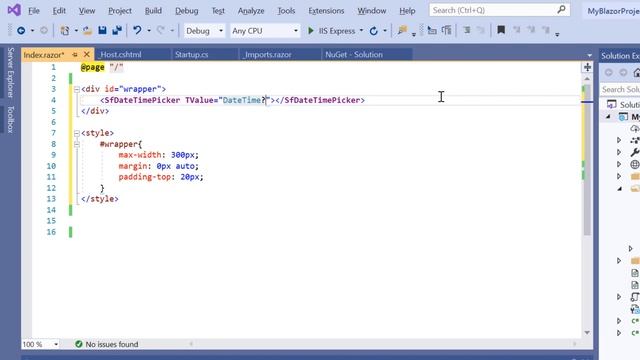Open the IIS Express target dropdown arrow
This screenshot has width=640, height=360.
[x=361, y=31]
